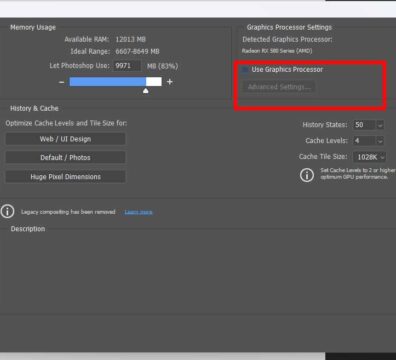Click the memory usage slider bar
The width and height of the screenshot is (396, 360).
click(115, 82)
